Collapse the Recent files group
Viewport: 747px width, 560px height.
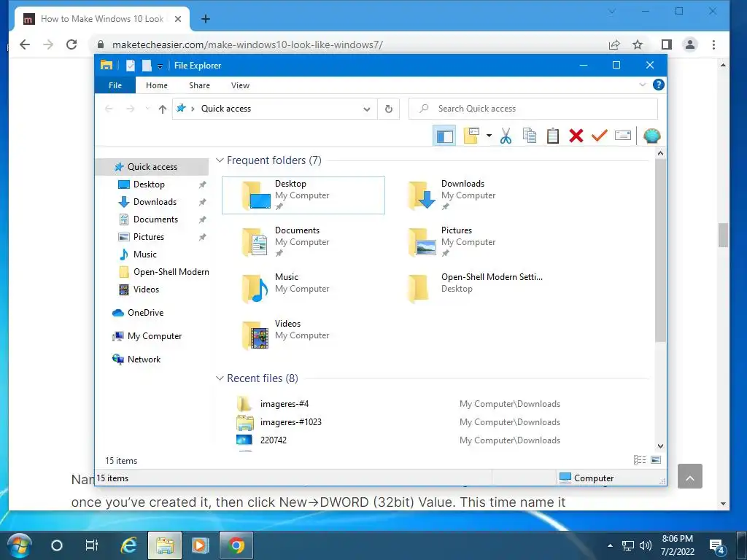220,378
